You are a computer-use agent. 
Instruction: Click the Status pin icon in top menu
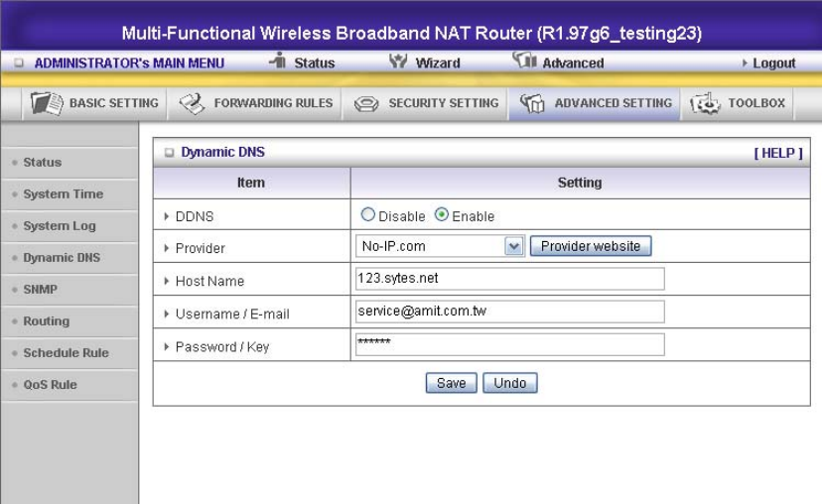(277, 62)
